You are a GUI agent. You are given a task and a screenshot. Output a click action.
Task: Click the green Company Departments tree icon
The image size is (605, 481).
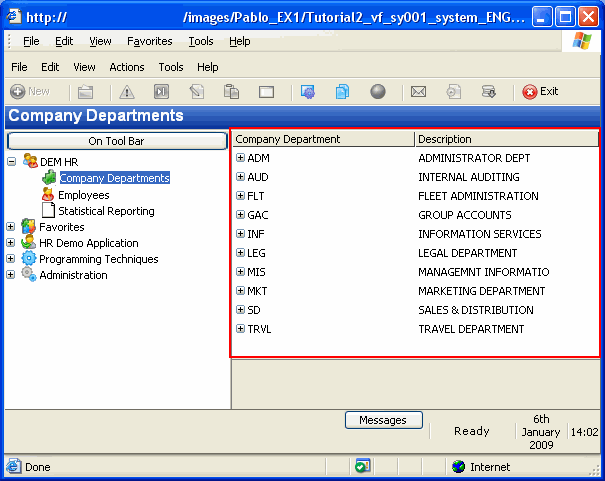49,177
